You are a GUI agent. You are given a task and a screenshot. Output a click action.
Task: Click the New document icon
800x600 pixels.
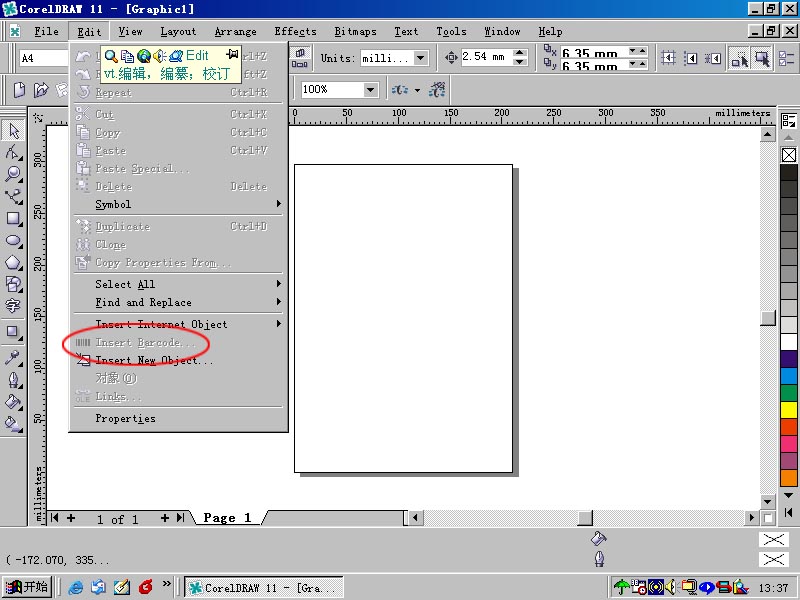click(x=19, y=90)
